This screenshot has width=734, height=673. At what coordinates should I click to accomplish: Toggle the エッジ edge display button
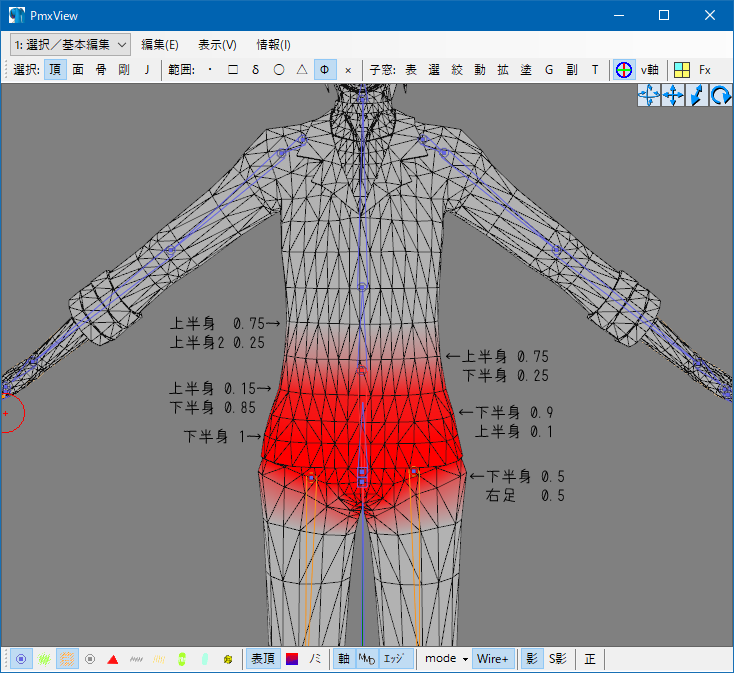coord(396,659)
